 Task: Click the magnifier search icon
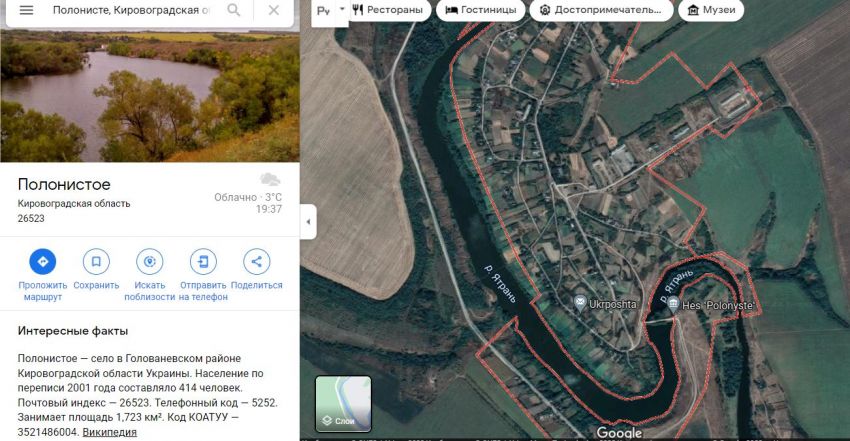pyautogui.click(x=234, y=10)
